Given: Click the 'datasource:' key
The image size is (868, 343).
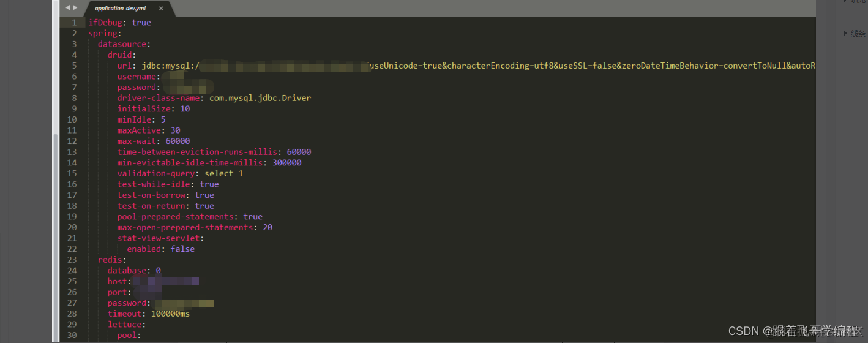Looking at the screenshot, I should [124, 44].
